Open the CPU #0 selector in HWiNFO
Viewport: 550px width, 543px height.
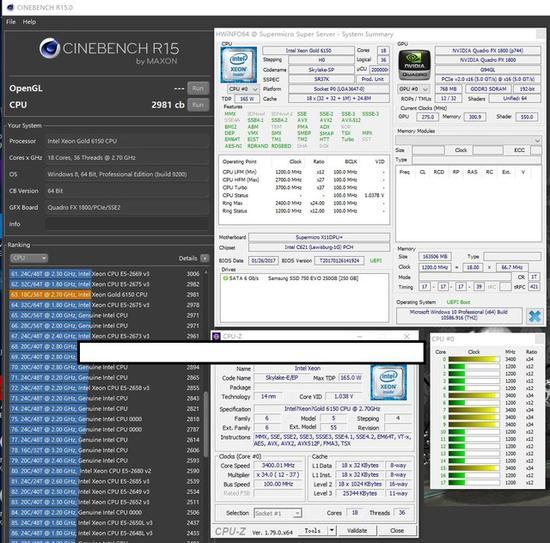(243, 89)
